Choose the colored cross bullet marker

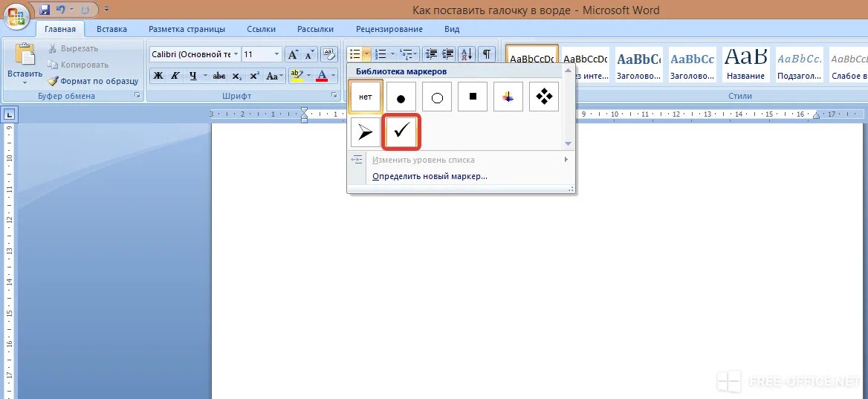click(x=508, y=97)
